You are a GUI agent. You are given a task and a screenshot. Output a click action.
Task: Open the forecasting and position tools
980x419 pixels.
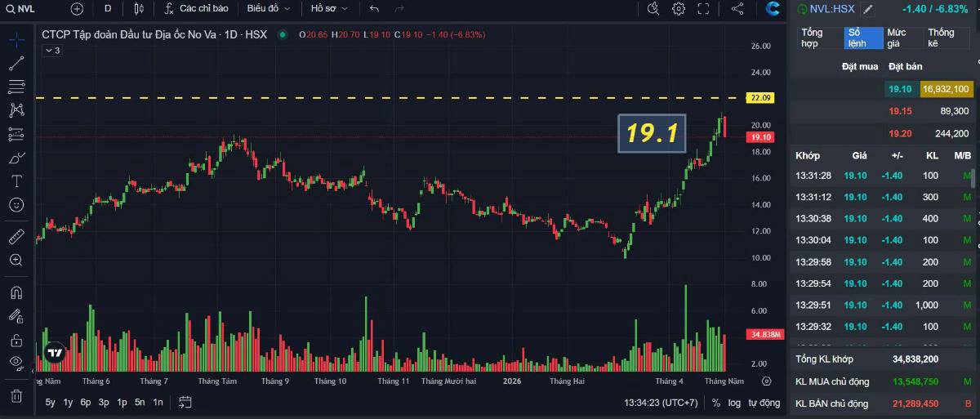(16, 133)
